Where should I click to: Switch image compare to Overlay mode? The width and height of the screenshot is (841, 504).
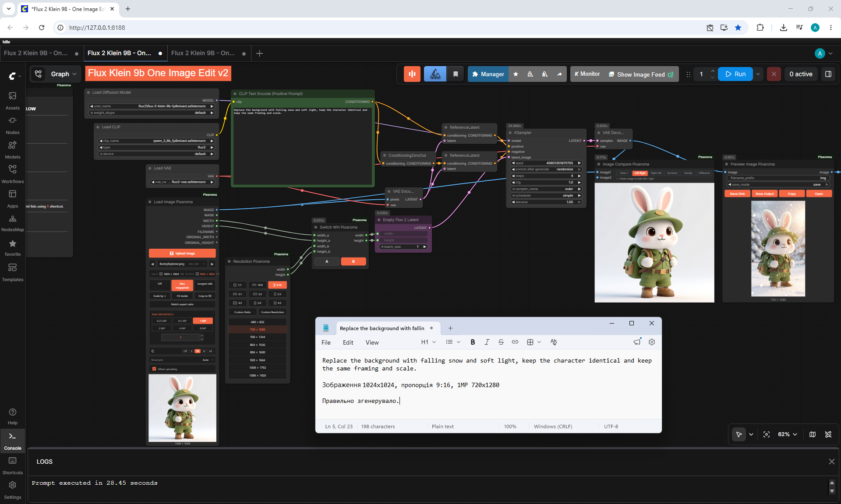pyautogui.click(x=688, y=173)
